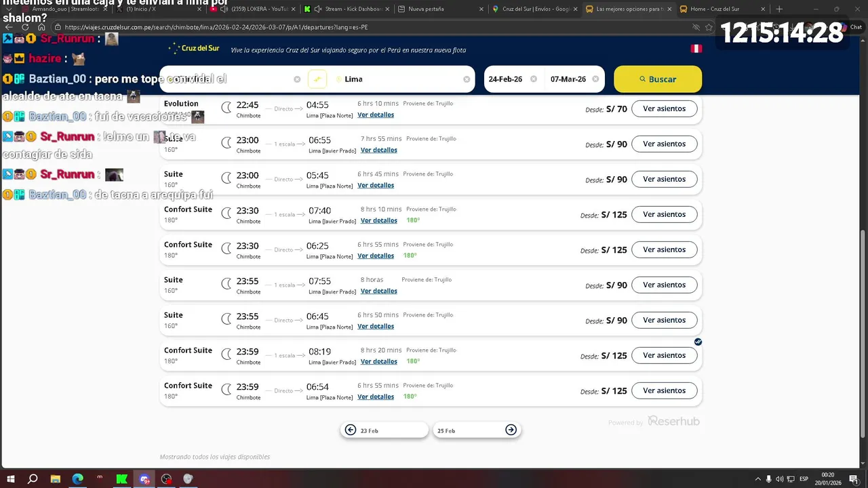Open Windows Start menu

[x=11, y=479]
